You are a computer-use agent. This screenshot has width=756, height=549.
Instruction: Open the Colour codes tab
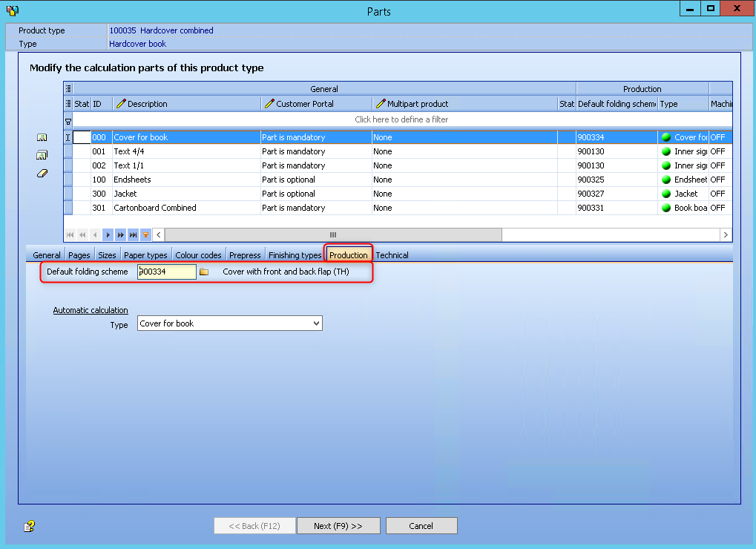click(198, 255)
